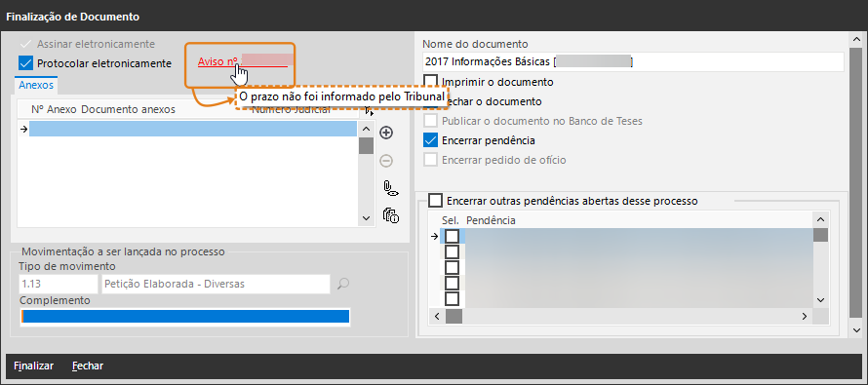Click the Complemento input field
This screenshot has width=868, height=385.
point(185,317)
